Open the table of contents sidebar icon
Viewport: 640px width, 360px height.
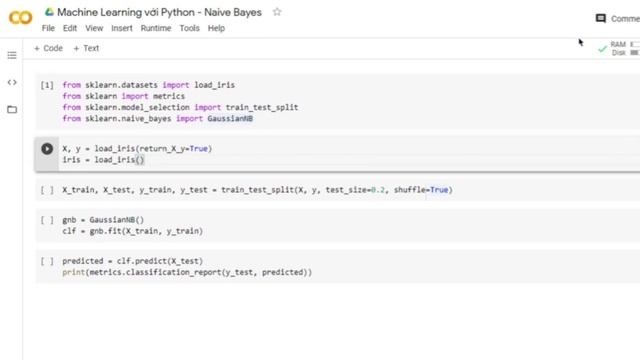[x=12, y=55]
